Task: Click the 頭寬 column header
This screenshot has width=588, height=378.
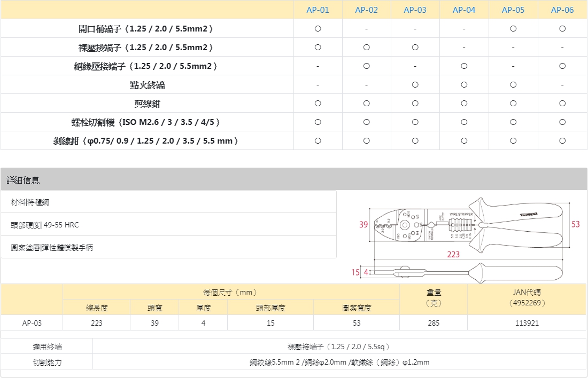Action: [154, 308]
